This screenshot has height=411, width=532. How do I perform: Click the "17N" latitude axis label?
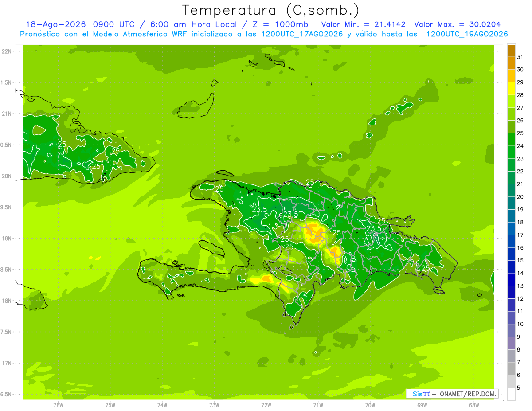pos(7,363)
